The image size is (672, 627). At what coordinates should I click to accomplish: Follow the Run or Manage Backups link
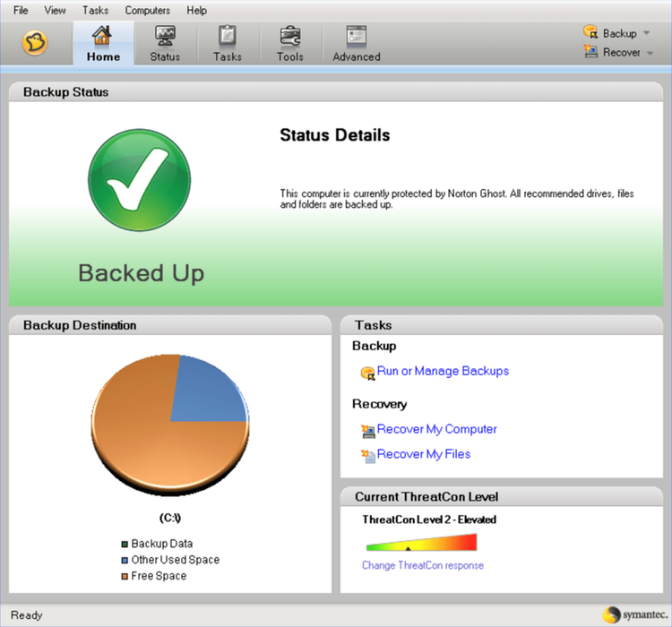click(443, 371)
